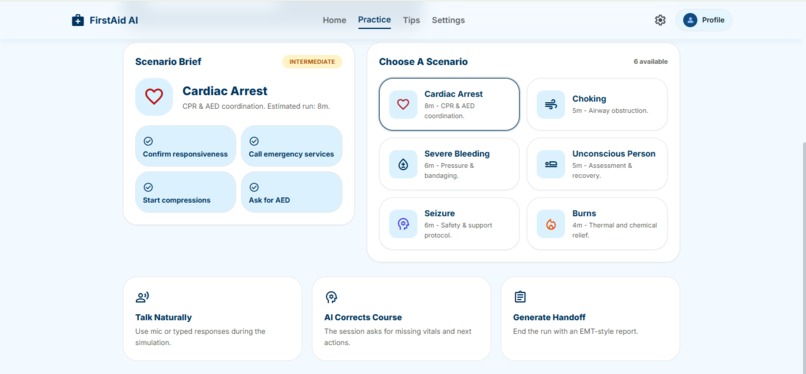Open the Tips nav tab
The height and width of the screenshot is (374, 806).
click(411, 20)
